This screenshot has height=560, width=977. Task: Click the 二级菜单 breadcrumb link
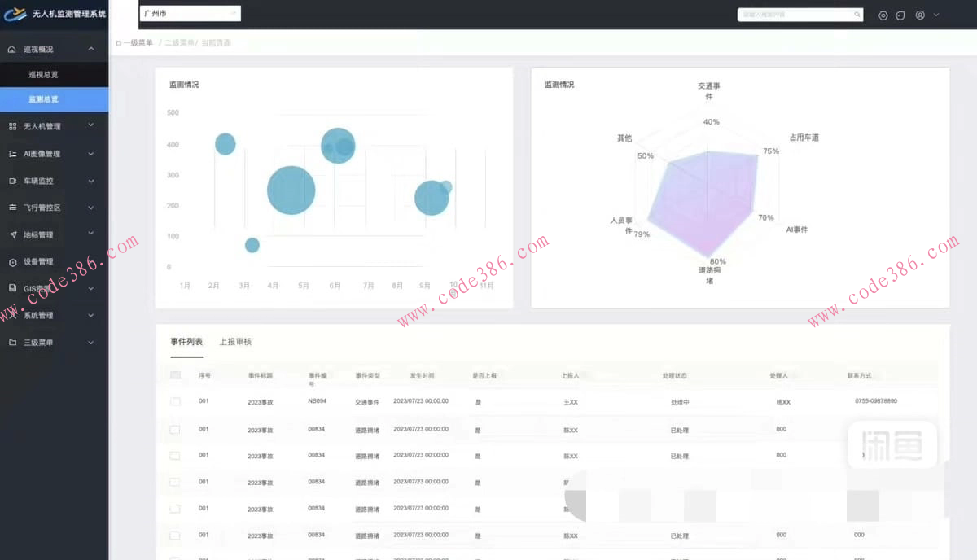179,42
